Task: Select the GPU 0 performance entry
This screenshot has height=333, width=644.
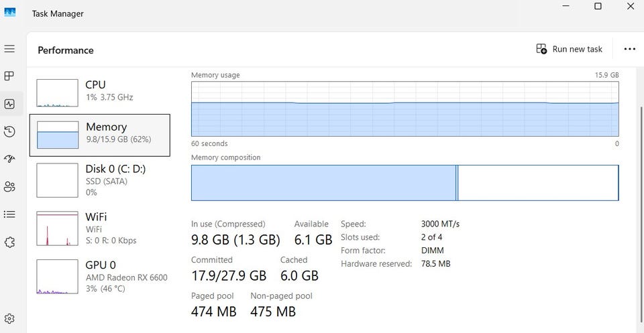Action: pos(100,277)
